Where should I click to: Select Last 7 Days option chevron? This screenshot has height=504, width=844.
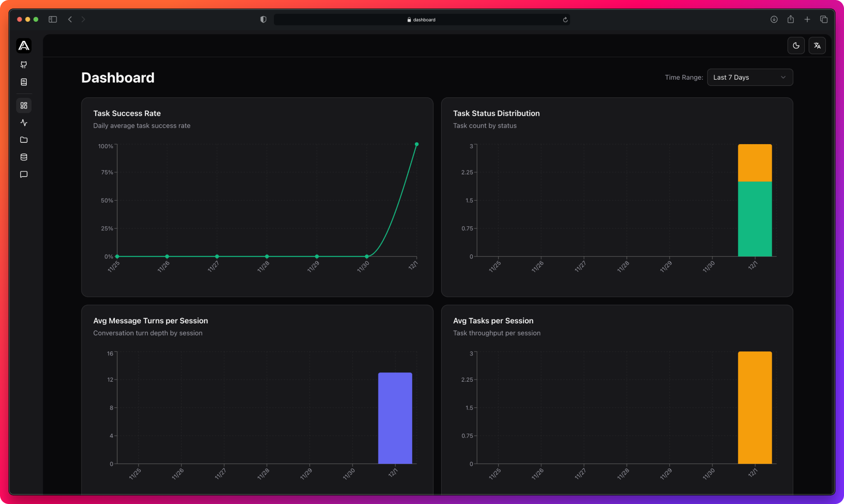coord(784,77)
